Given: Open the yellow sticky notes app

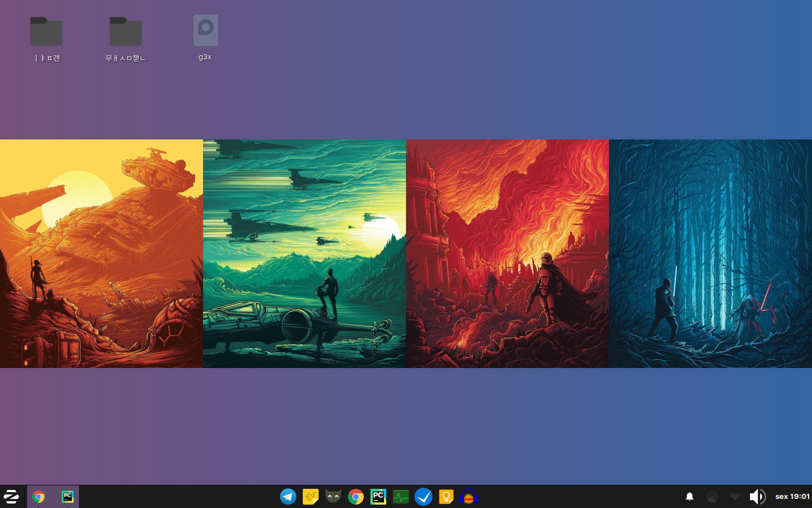Looking at the screenshot, I should [x=311, y=497].
